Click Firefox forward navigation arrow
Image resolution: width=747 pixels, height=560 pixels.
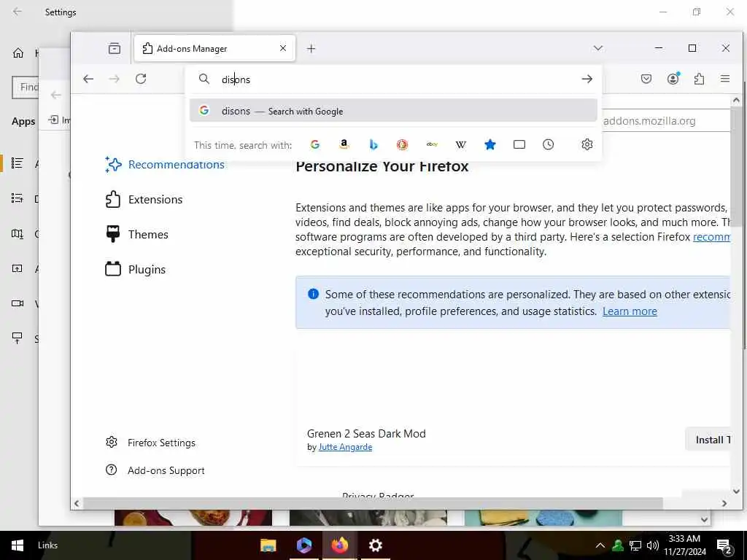(115, 79)
